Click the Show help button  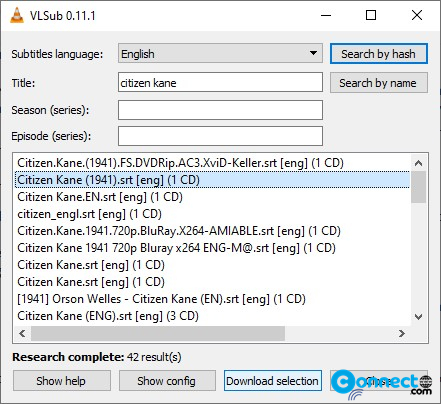pos(62,381)
